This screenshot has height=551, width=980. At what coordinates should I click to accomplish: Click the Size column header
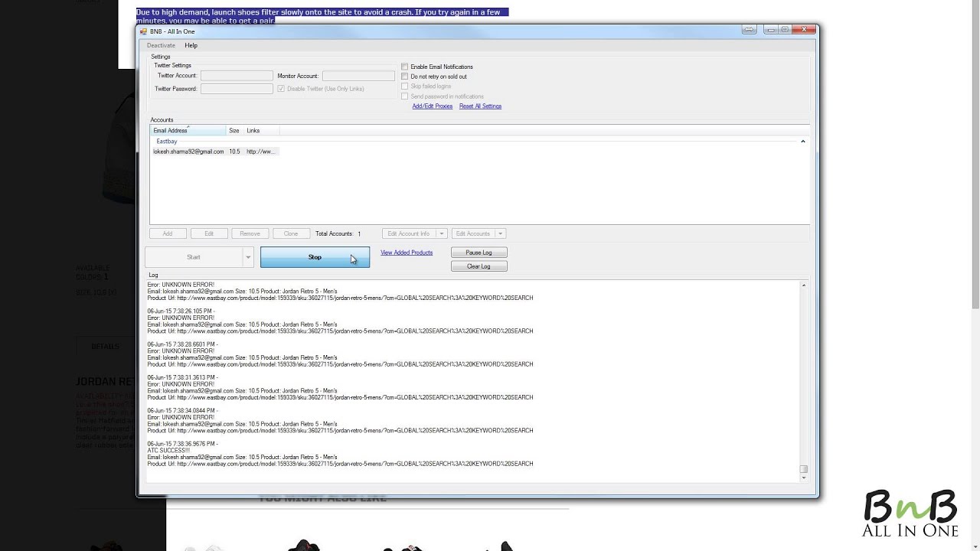tap(234, 131)
